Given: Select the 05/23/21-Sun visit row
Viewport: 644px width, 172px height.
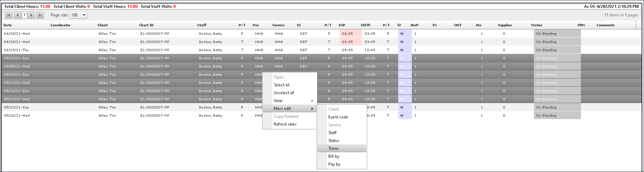Looking at the screenshot, I should pyautogui.click(x=102, y=107).
